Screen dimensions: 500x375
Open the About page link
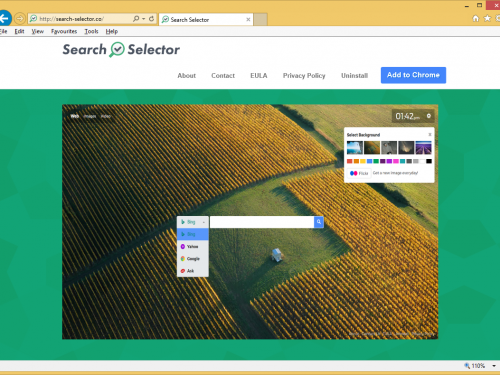coord(187,76)
